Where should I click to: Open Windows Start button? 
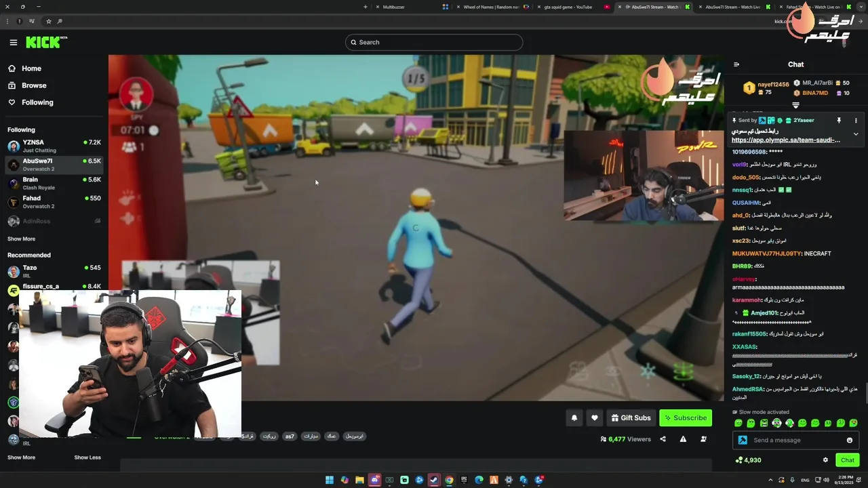330,480
